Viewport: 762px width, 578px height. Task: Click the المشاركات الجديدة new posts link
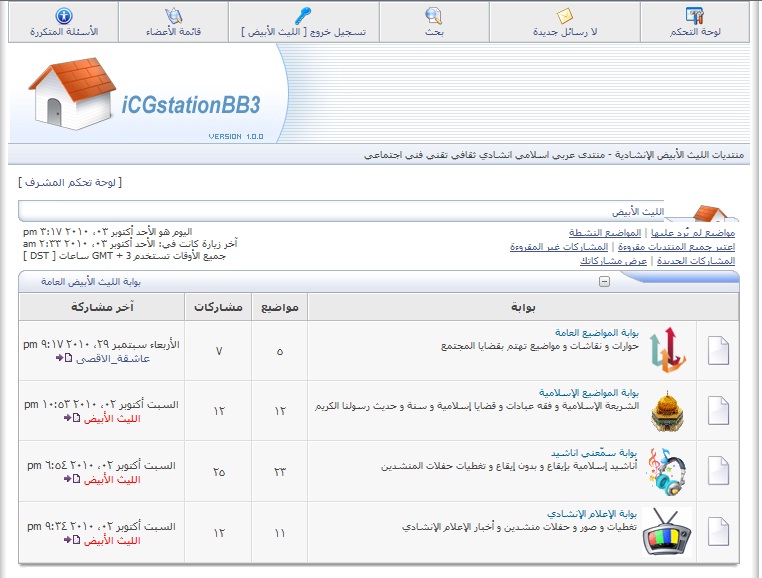point(696,260)
